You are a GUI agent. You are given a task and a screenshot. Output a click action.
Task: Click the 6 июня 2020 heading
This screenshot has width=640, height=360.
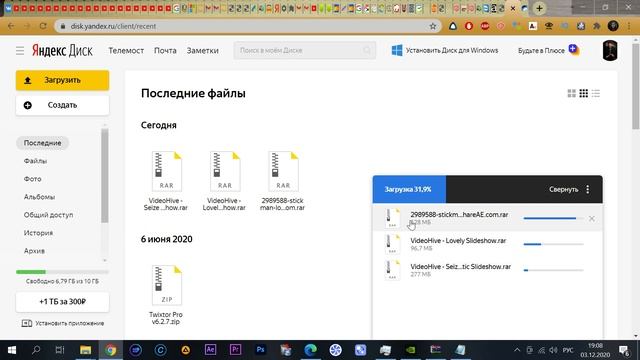click(x=167, y=239)
